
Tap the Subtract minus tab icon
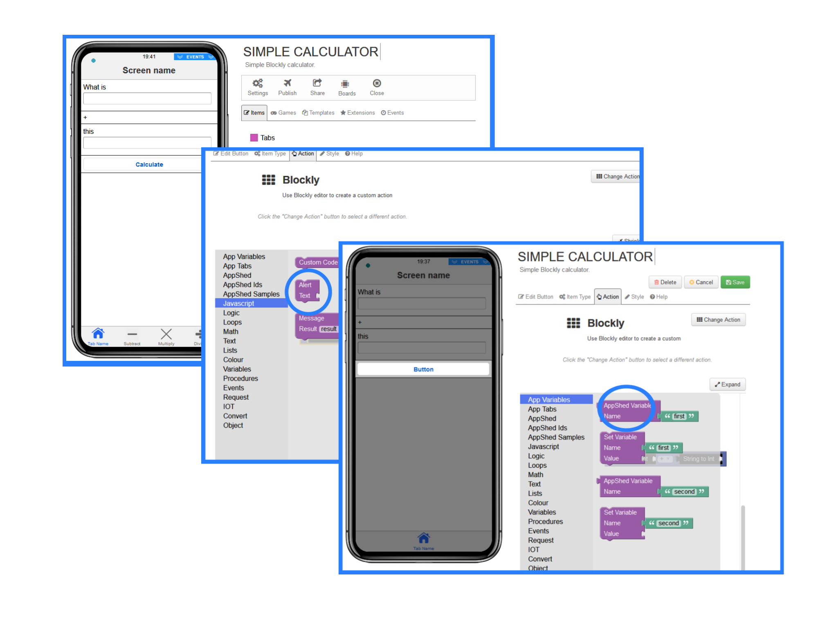coord(132,336)
